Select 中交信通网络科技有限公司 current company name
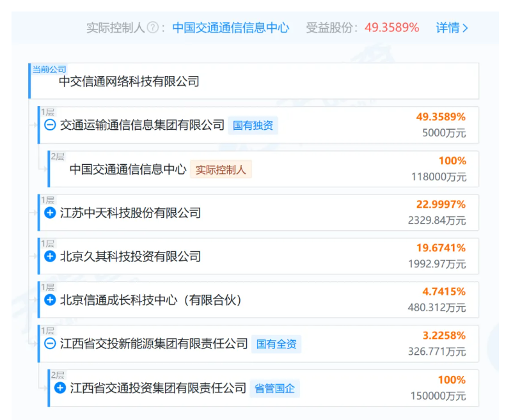The width and height of the screenshot is (513, 420). click(x=129, y=81)
